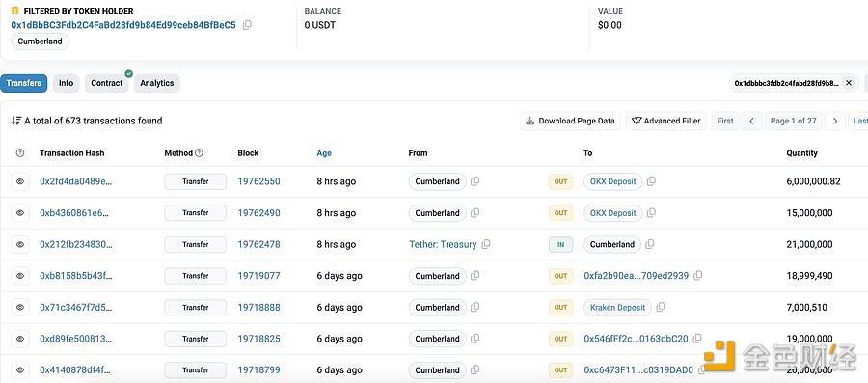Viewport: 868px width, 383px height.
Task: Open the Advanced Filter
Action: [x=665, y=121]
